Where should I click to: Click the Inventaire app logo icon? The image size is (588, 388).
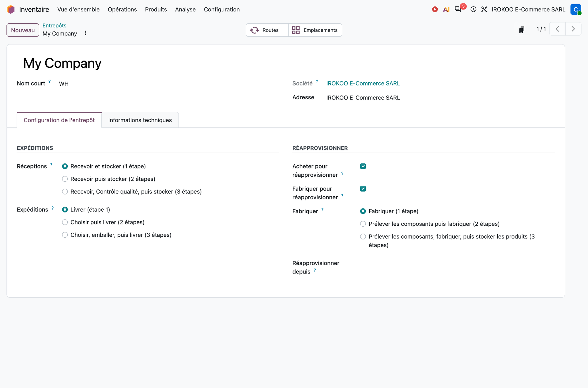[11, 9]
